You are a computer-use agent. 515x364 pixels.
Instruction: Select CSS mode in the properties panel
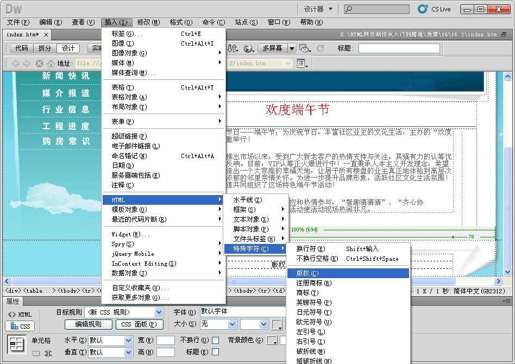click(20, 326)
